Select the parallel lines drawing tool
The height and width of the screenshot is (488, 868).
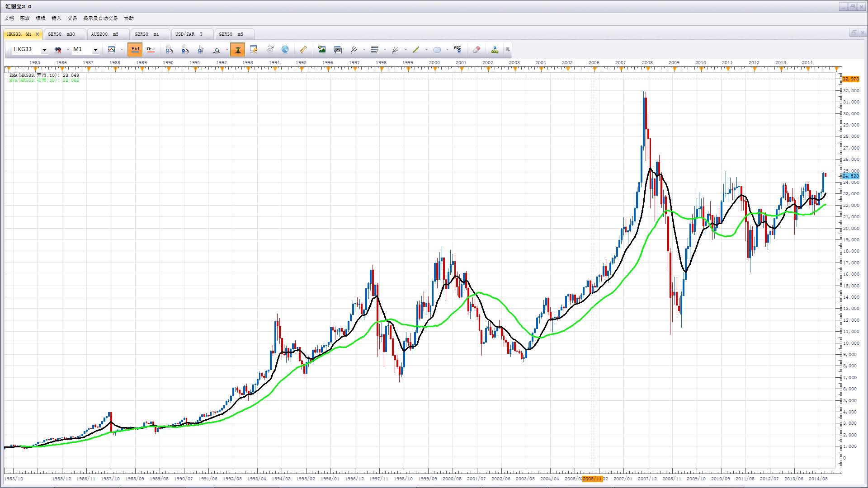point(354,50)
